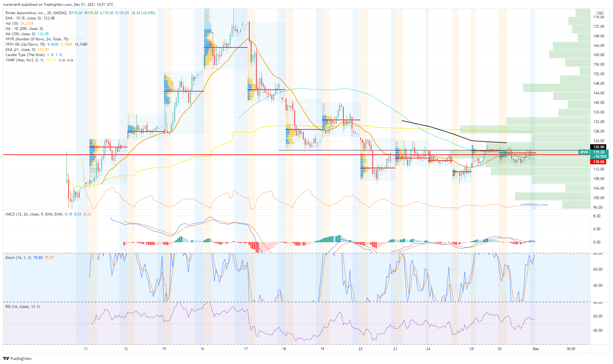The height and width of the screenshot is (364, 613).
Task: Click the MACD axis value 4.00
Action: 597,229
